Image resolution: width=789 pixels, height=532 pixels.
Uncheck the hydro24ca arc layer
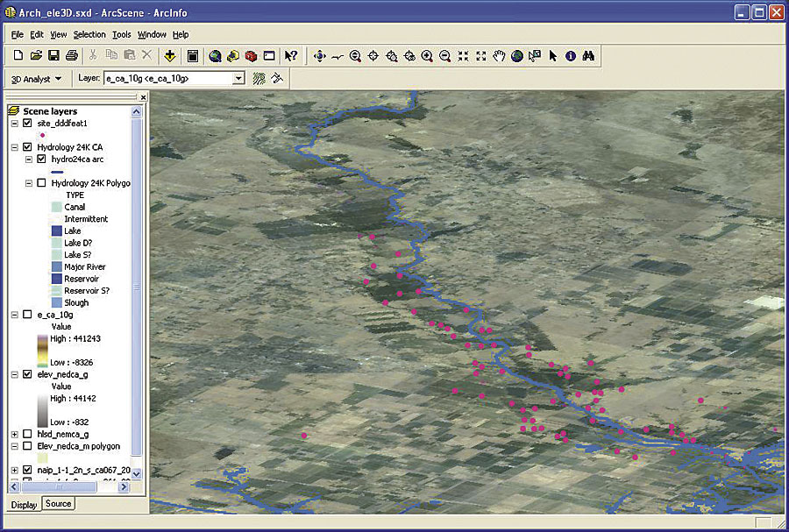pos(42,160)
